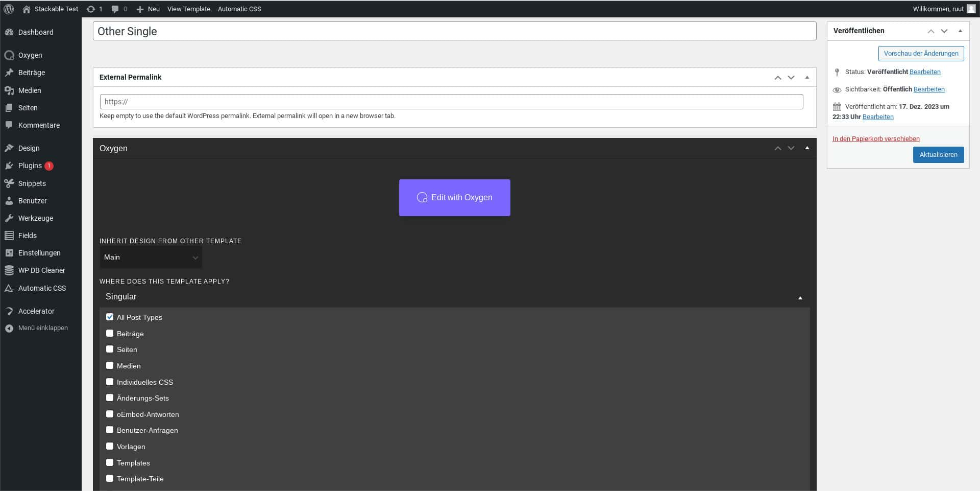
Task: Click the External Permalink URL field
Action: click(451, 102)
